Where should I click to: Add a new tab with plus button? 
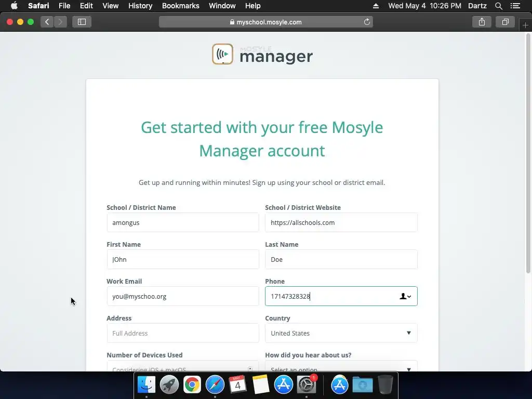tap(525, 25)
